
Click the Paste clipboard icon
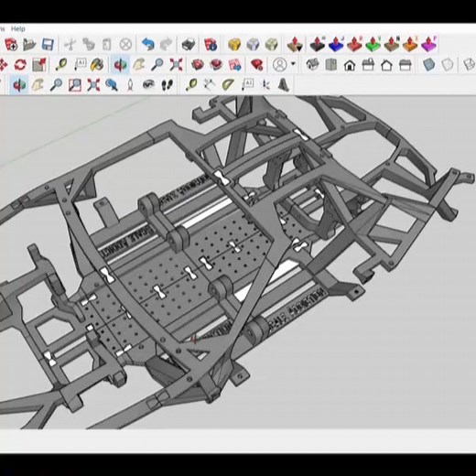(106, 45)
